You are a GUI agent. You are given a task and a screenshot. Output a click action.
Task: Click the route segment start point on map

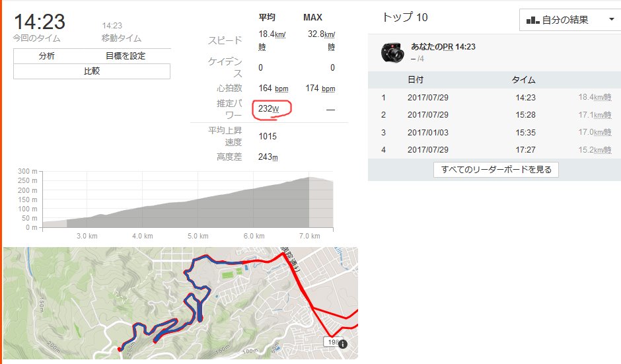(x=120, y=349)
